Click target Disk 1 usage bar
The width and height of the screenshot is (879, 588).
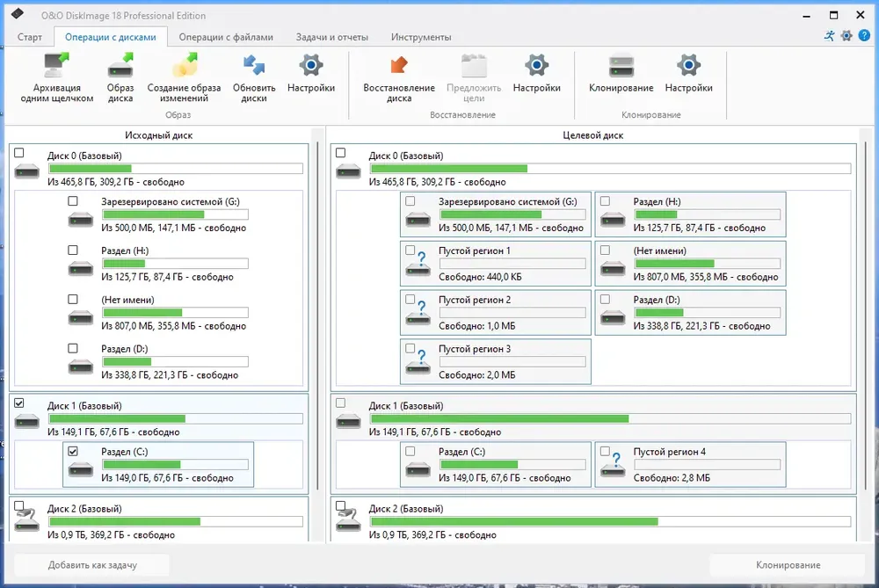[x=611, y=418]
